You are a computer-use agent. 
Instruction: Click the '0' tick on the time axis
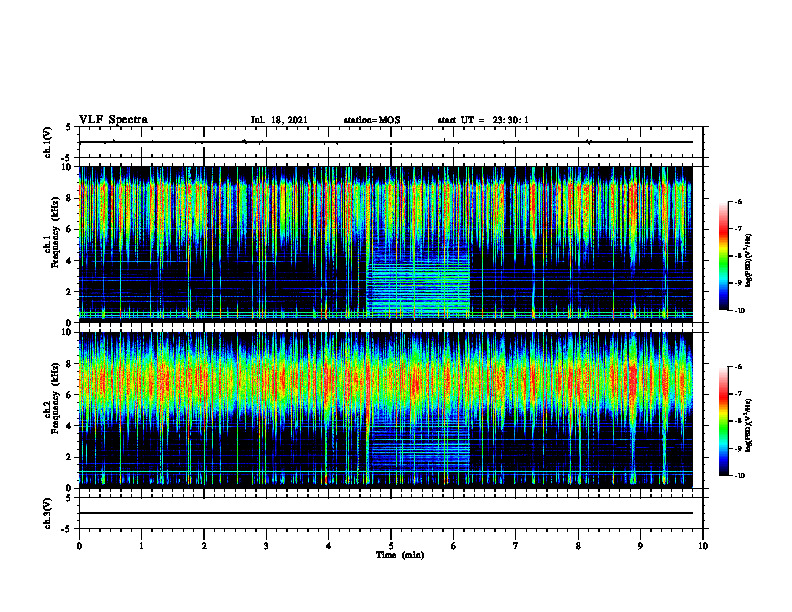pos(79,546)
